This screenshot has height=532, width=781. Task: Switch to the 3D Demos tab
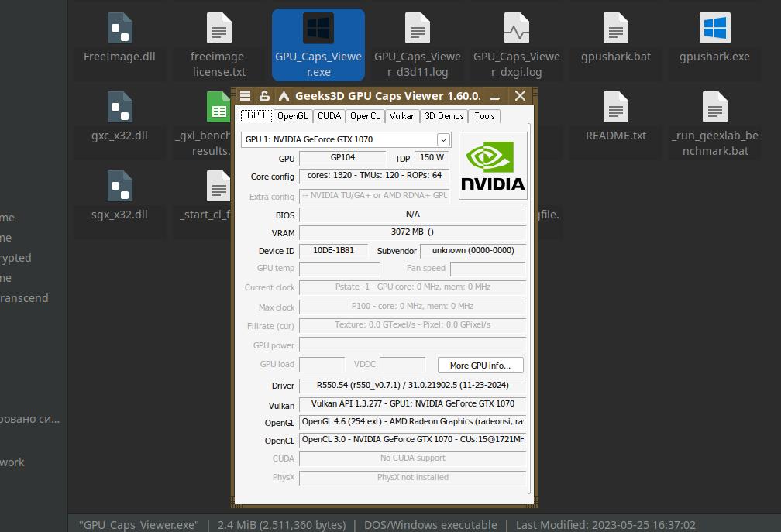click(444, 116)
